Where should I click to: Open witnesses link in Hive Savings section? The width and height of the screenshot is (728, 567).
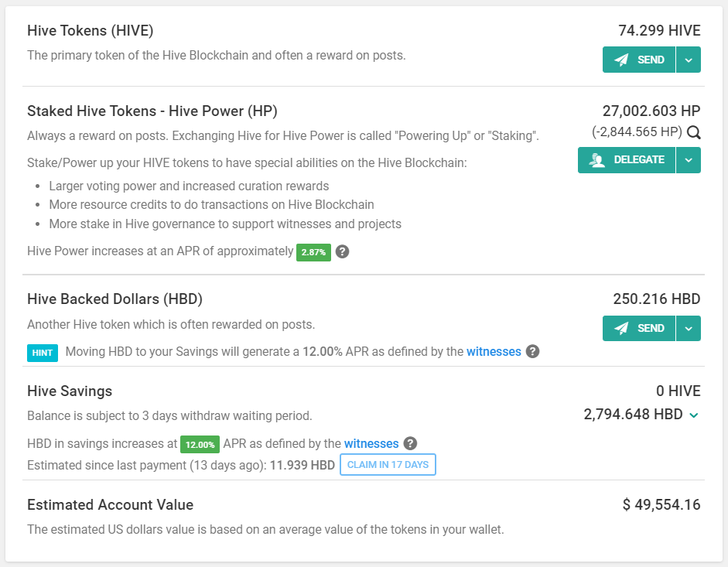(371, 443)
